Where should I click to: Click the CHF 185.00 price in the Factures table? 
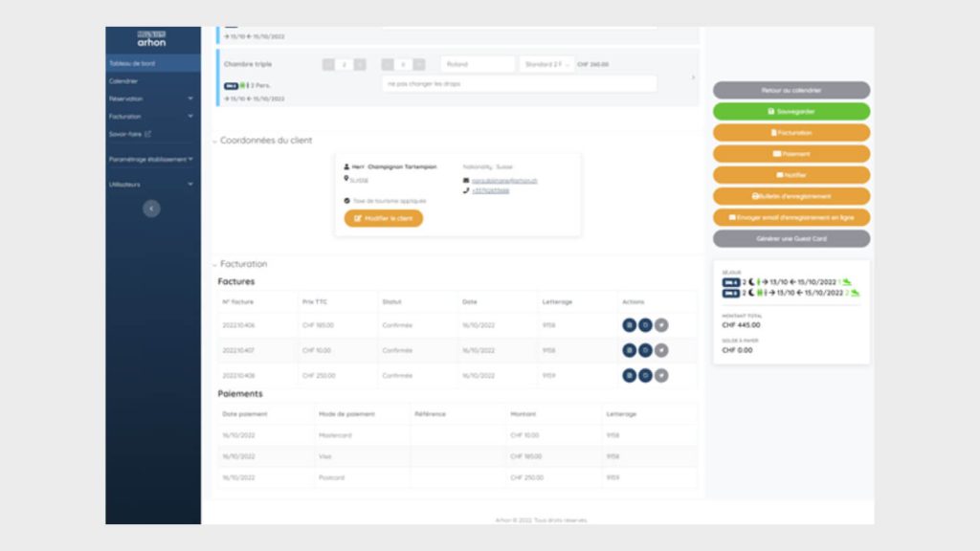318,325
